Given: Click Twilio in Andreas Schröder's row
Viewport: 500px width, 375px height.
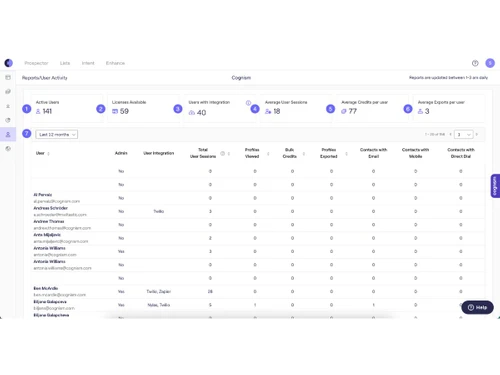Looking at the screenshot, I should [159, 211].
